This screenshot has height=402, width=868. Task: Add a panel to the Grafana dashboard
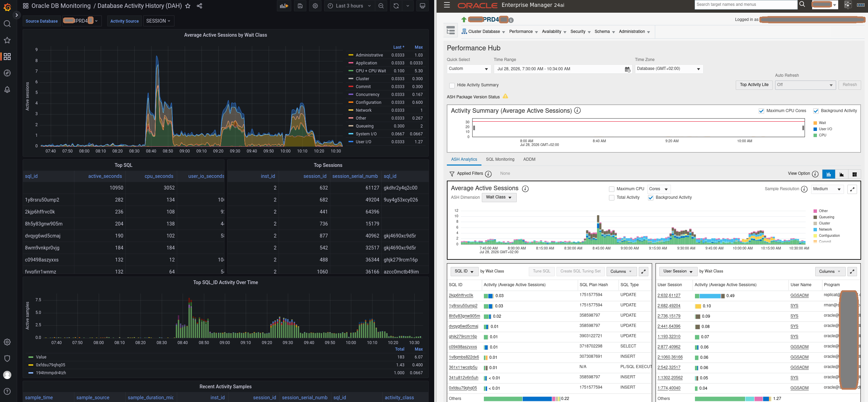(284, 6)
